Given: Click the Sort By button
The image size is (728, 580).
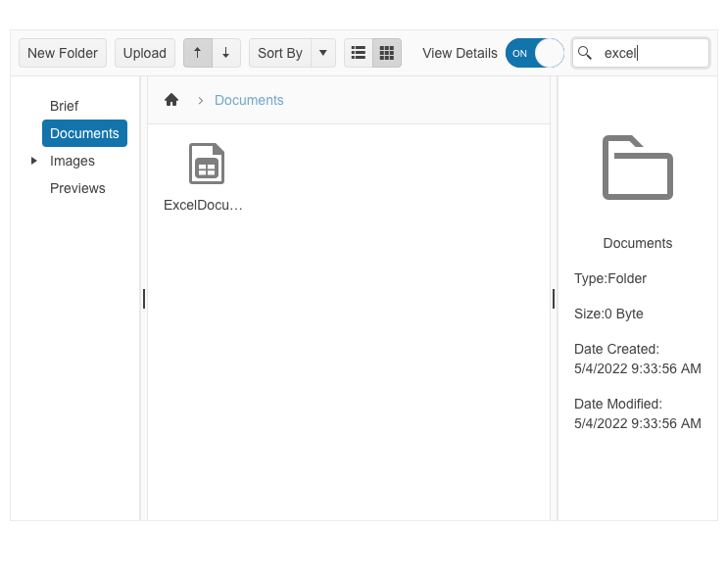Looking at the screenshot, I should point(280,53).
